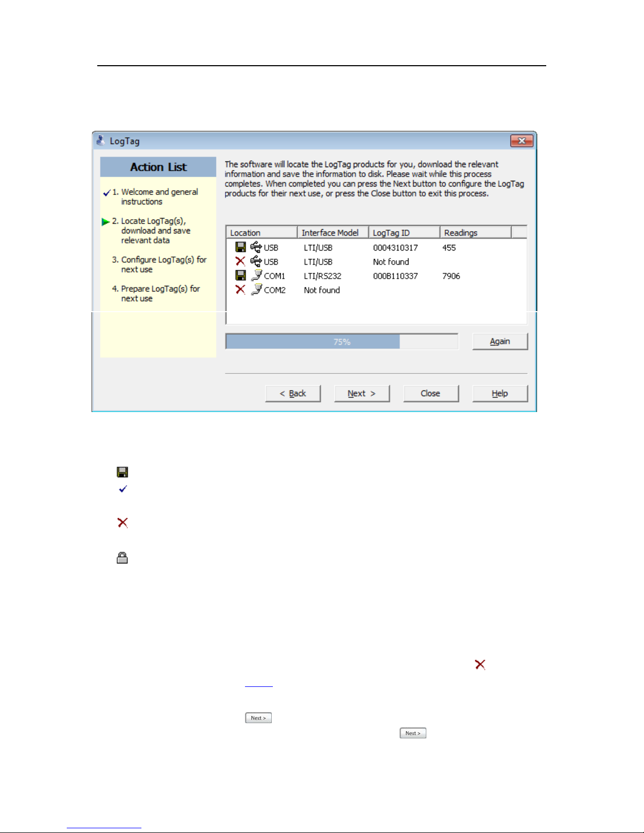644x833 pixels.
Task: Click the USB connector icon for LogTag 0004310317
Action: tap(256, 247)
